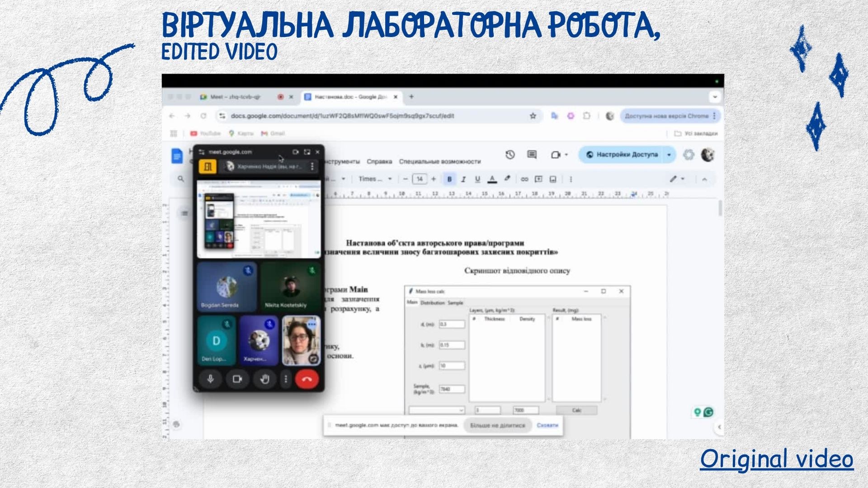868x488 pixels.
Task: Open the Карты bookmark
Action: [x=241, y=133]
